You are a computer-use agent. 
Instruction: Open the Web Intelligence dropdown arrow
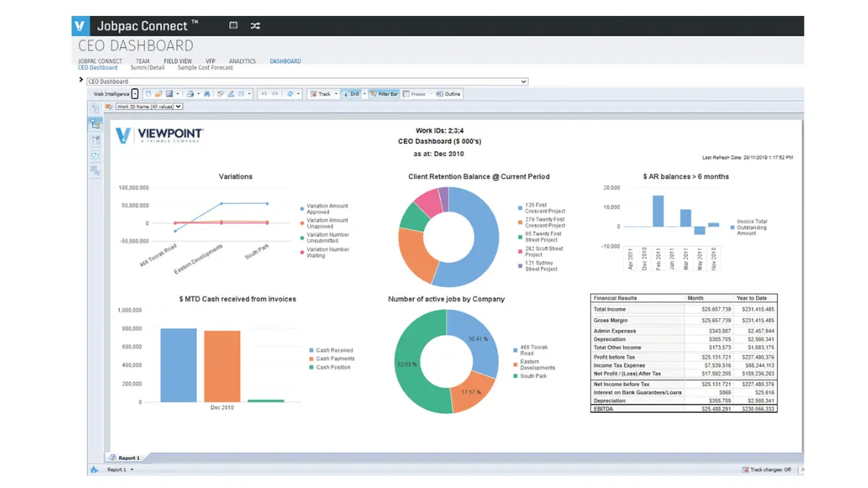point(135,94)
